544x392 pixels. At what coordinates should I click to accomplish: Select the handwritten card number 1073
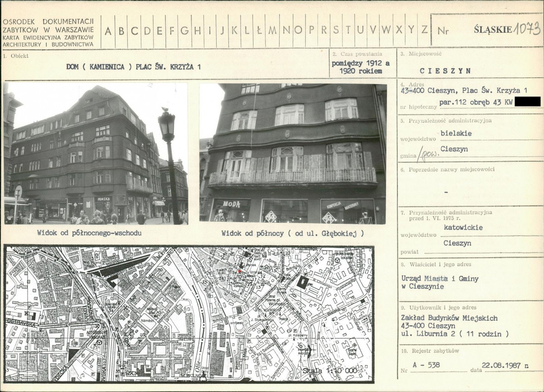(527, 30)
